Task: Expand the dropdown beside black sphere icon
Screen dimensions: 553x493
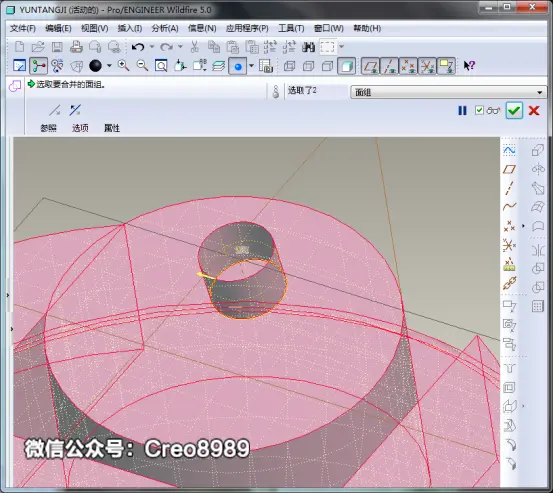Action: pos(109,66)
